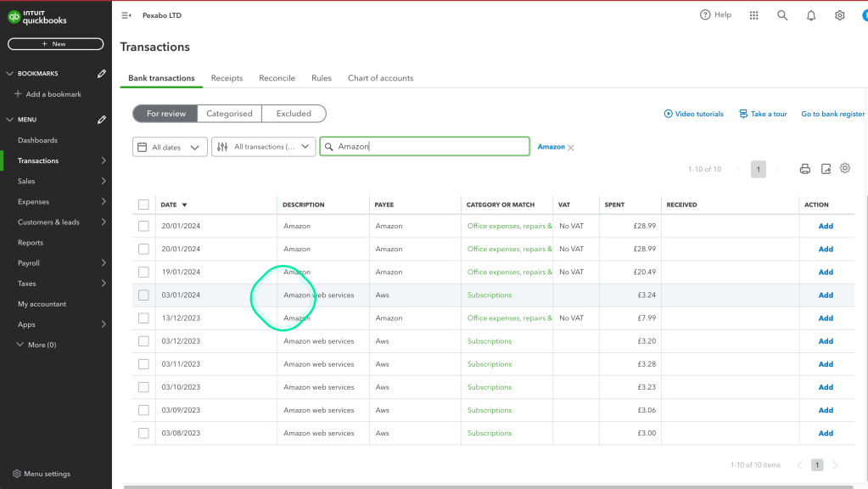868x489 pixels.
Task: Open Reports in the sidebar
Action: tap(31, 243)
